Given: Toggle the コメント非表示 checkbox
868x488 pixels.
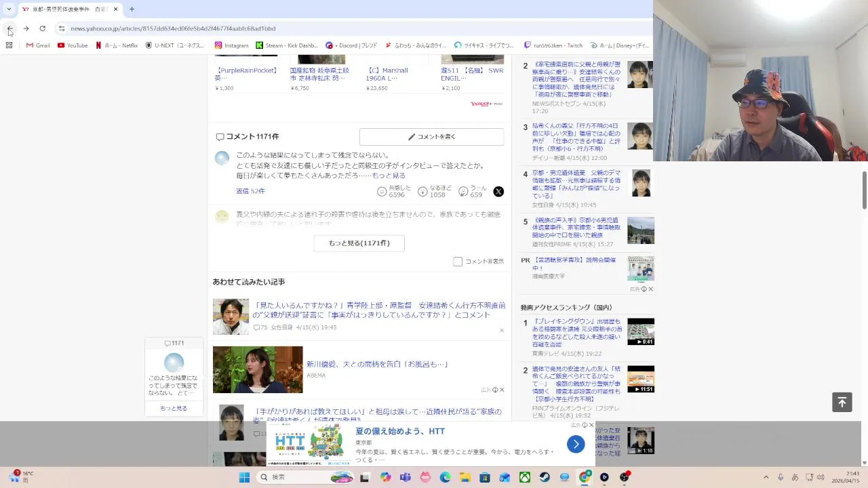Looking at the screenshot, I should coord(458,262).
